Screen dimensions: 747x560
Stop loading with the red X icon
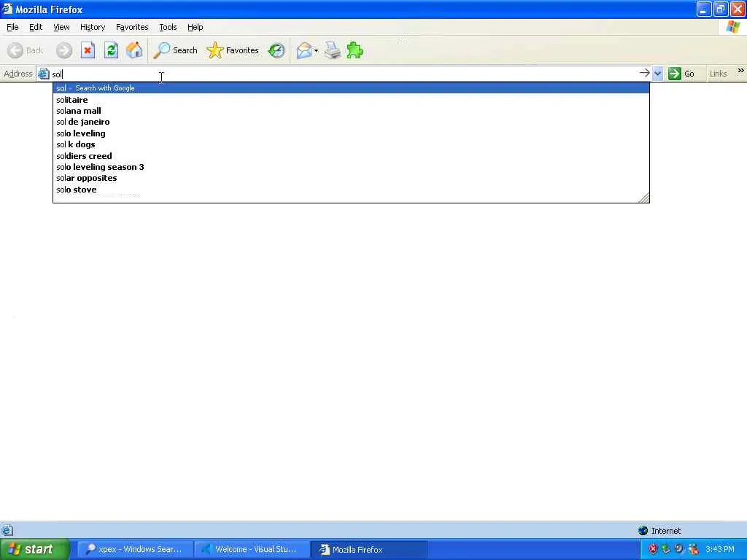[88, 50]
